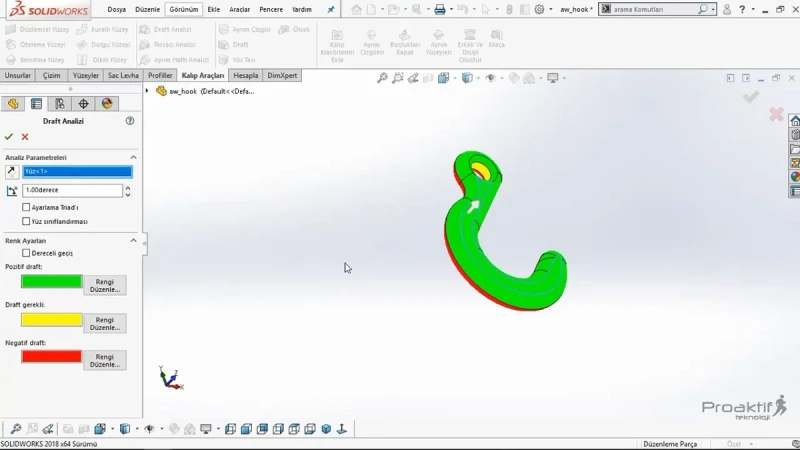Accept Draft Analizi with green checkmark
Image resolution: width=800 pixels, height=450 pixels.
click(9, 137)
